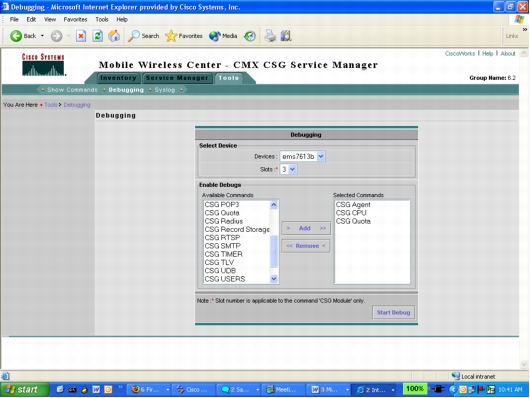Image resolution: width=530 pixels, height=398 pixels.
Task: Click the Stop loading icon
Action: tap(81, 36)
